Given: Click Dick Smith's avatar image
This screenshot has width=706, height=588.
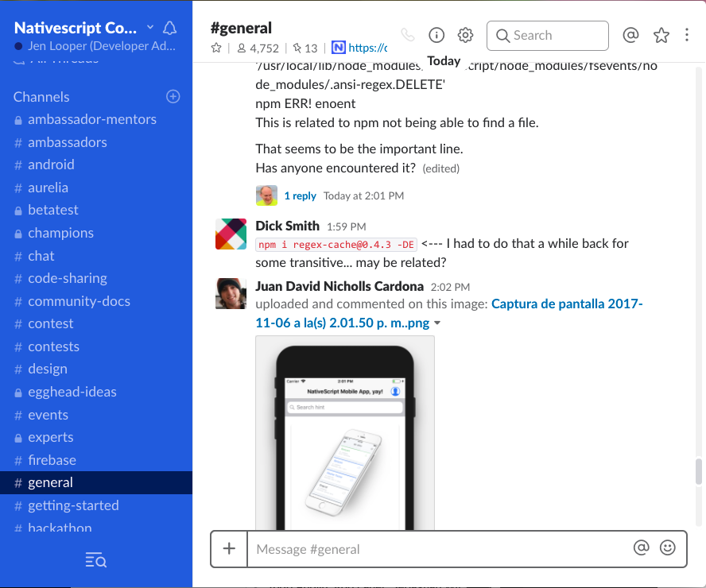Looking at the screenshot, I should [231, 234].
